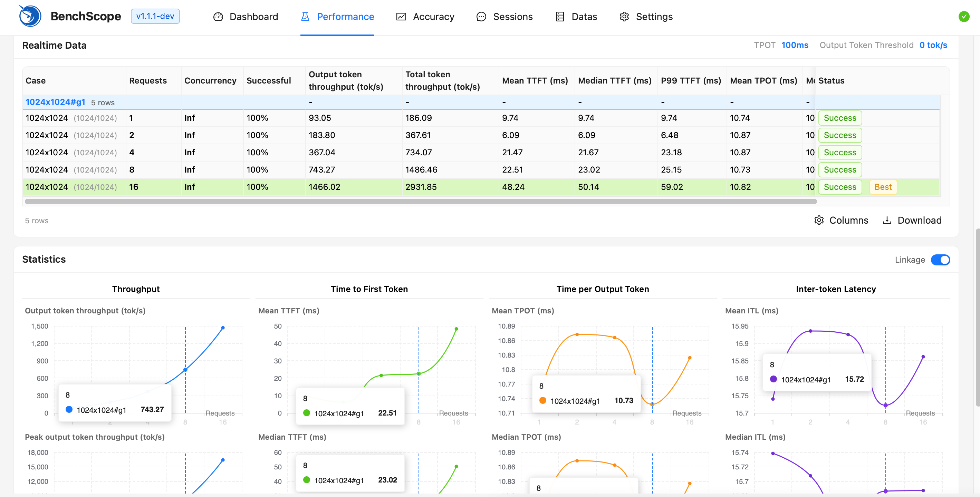
Task: Click the Download arrow icon
Action: click(x=887, y=220)
